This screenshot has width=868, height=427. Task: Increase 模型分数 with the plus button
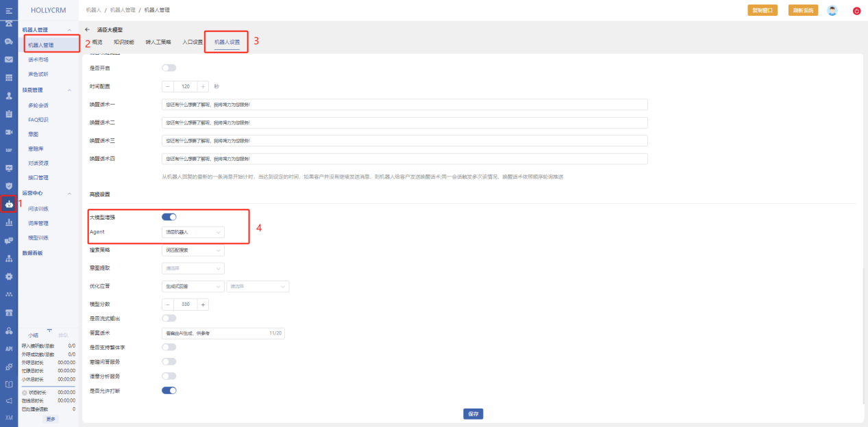[x=203, y=305]
